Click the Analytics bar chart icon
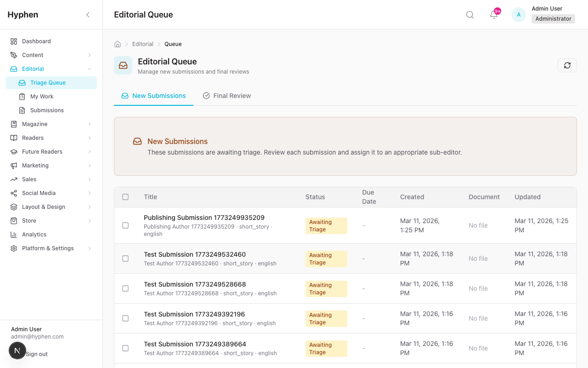This screenshot has width=588, height=368. pyautogui.click(x=14, y=235)
